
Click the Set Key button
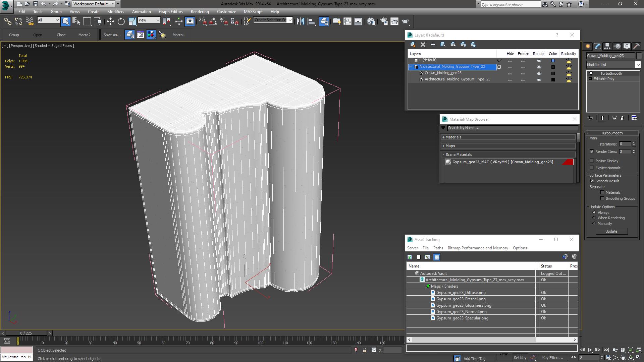pos(520,358)
